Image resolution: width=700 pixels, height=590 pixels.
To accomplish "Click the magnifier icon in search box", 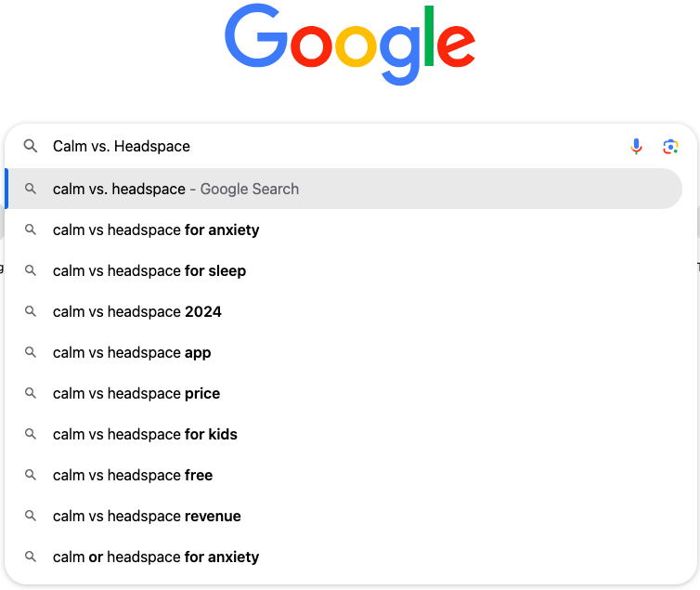I will tap(31, 146).
